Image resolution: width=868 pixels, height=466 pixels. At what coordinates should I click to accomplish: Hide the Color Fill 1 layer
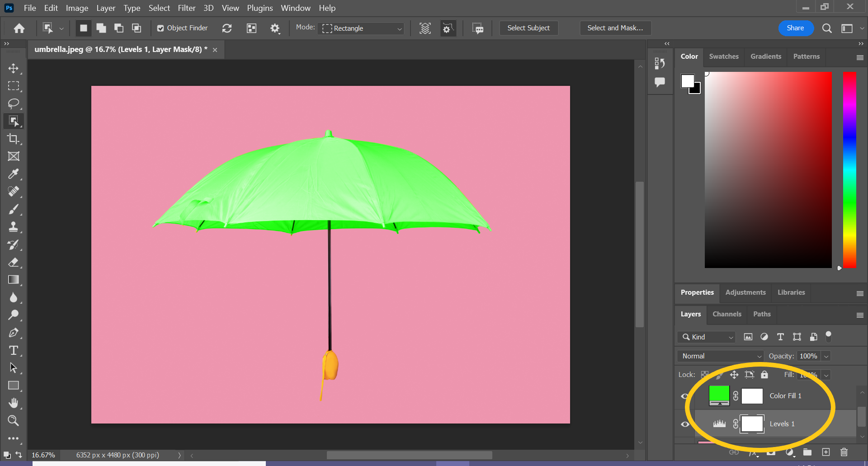click(685, 396)
